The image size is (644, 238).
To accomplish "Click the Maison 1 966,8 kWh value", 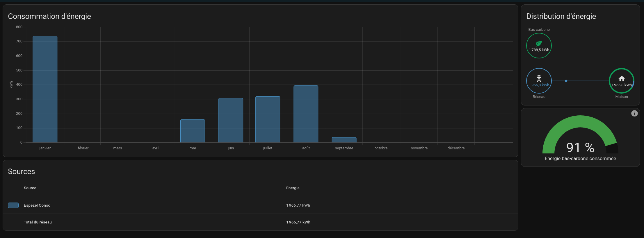I will coord(622,85).
